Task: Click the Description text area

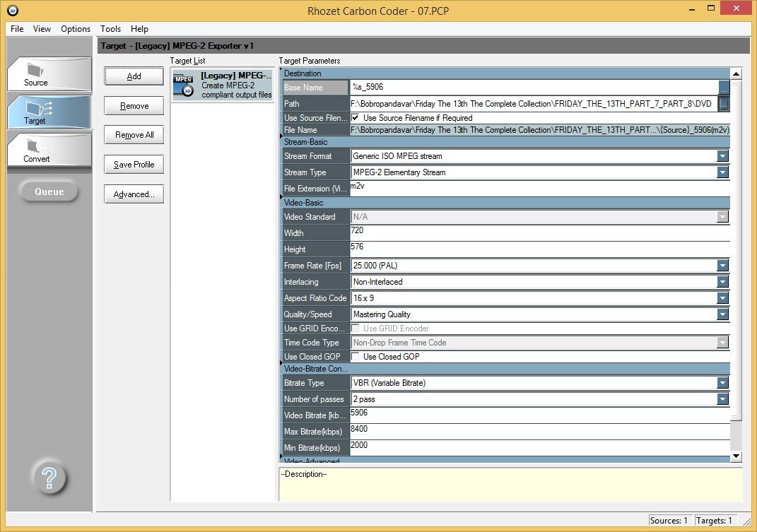Action: pyautogui.click(x=511, y=485)
